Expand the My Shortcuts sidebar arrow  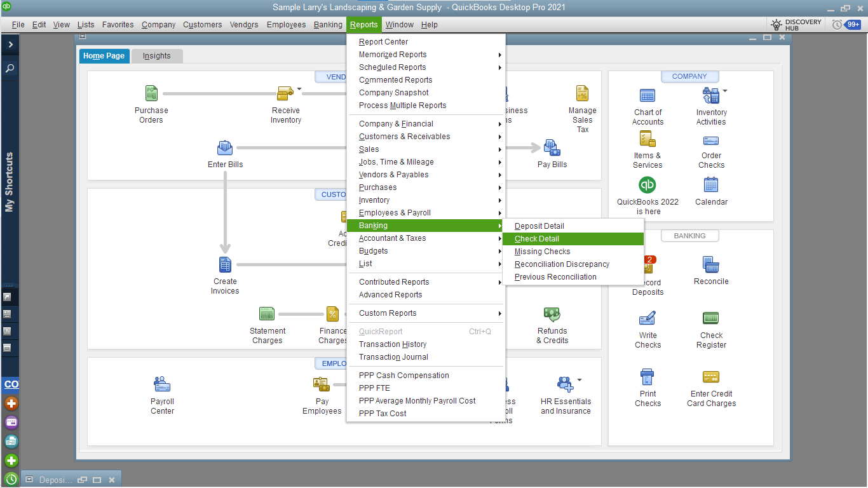click(x=10, y=45)
